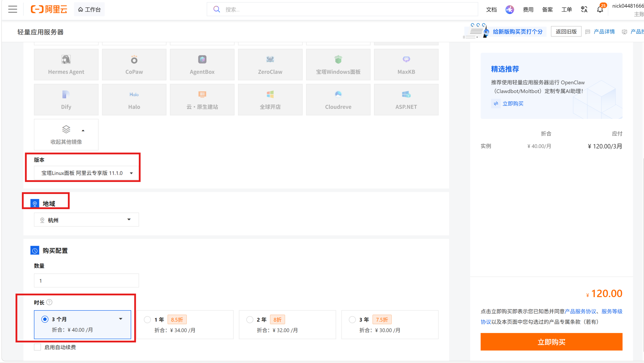The image size is (644, 363).
Task: Open the purple AI assistant icon
Action: [510, 10]
